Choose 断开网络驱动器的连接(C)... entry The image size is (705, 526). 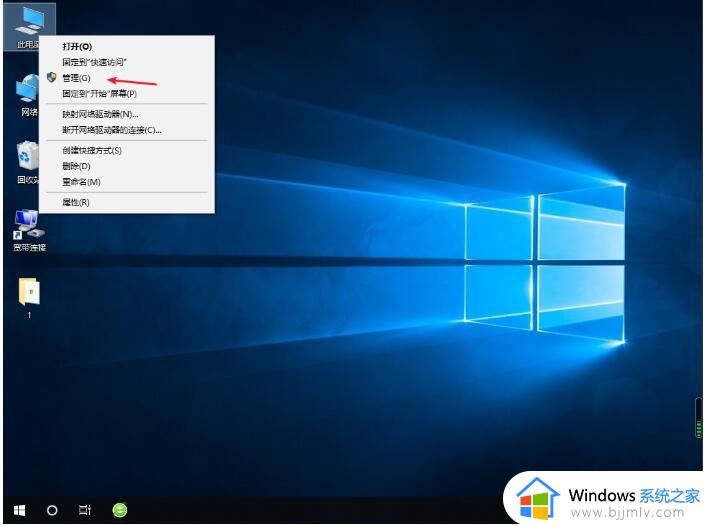click(x=126, y=130)
